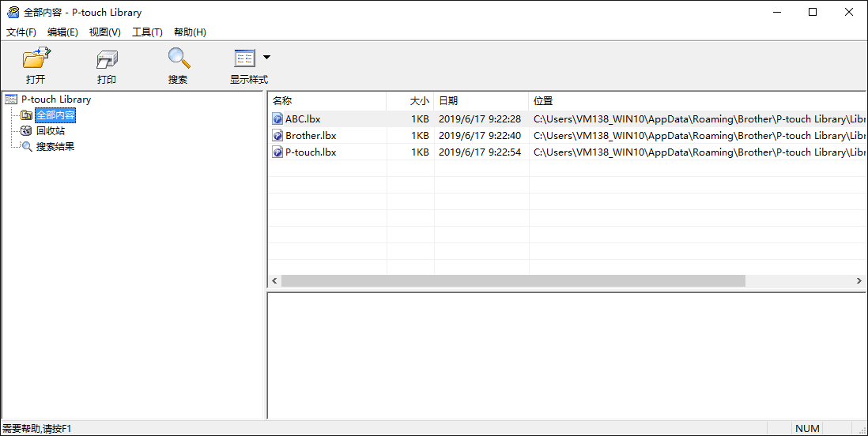This screenshot has width=868, height=436.
Task: Click the file list horizontal scrollbar thumb
Action: 513,281
